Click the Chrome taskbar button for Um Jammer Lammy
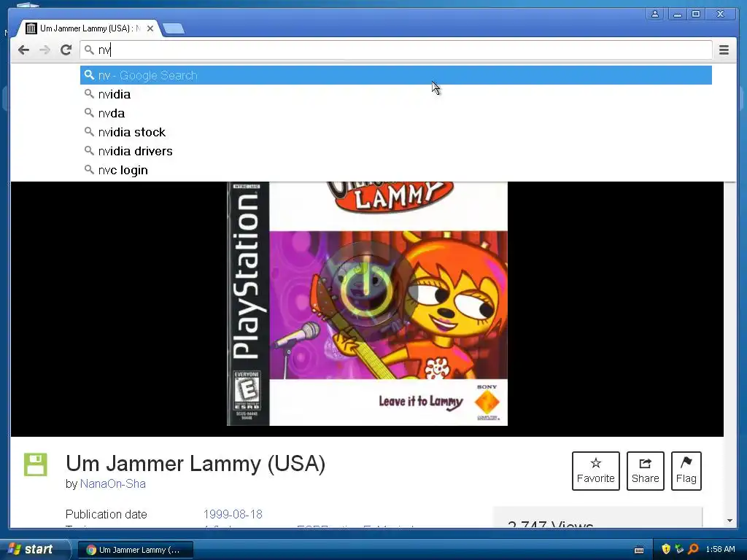Image resolution: width=747 pixels, height=560 pixels. (135, 550)
